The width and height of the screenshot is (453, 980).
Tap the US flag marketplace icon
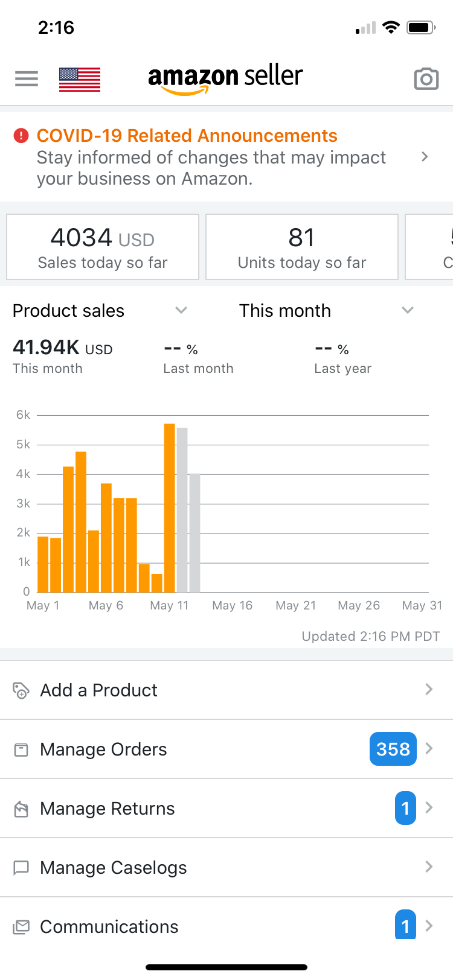point(80,80)
